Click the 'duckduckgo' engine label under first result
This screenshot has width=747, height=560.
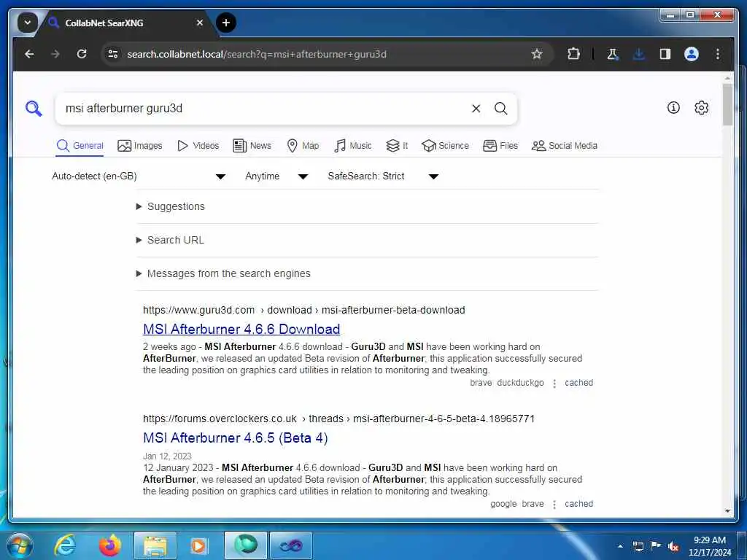click(x=520, y=383)
